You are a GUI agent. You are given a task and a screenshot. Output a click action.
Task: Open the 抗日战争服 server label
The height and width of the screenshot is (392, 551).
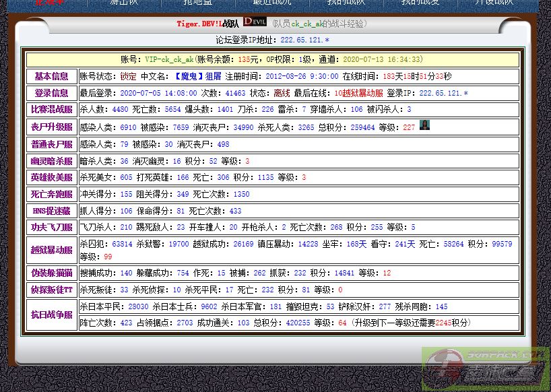point(51,314)
